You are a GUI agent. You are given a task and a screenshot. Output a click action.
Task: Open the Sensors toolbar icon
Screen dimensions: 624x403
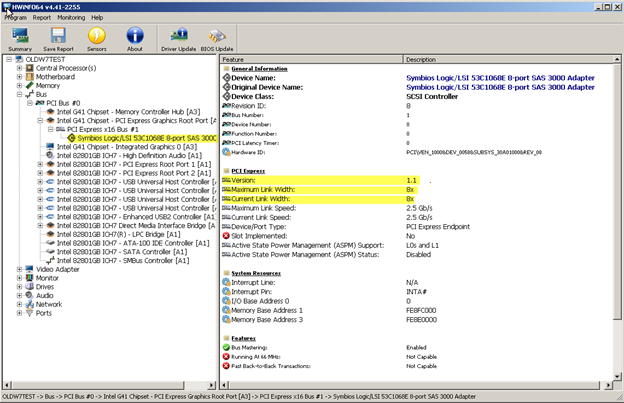pyautogui.click(x=97, y=38)
